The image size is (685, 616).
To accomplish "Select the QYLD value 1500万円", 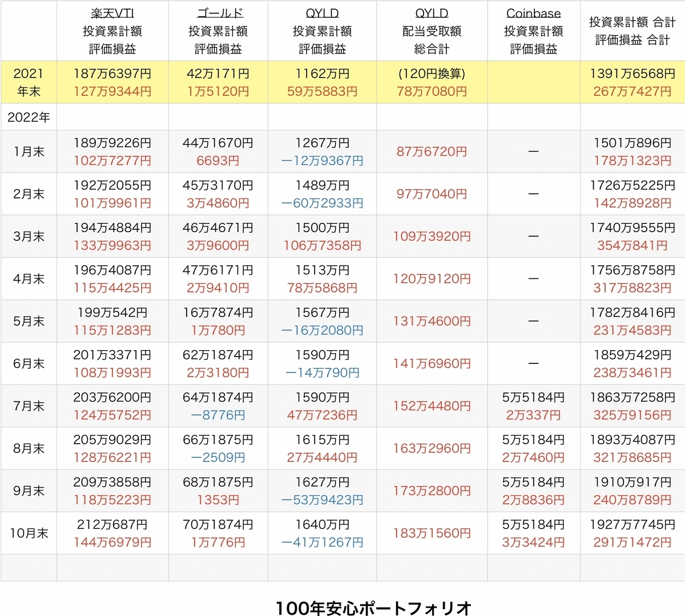I will click(x=323, y=228).
